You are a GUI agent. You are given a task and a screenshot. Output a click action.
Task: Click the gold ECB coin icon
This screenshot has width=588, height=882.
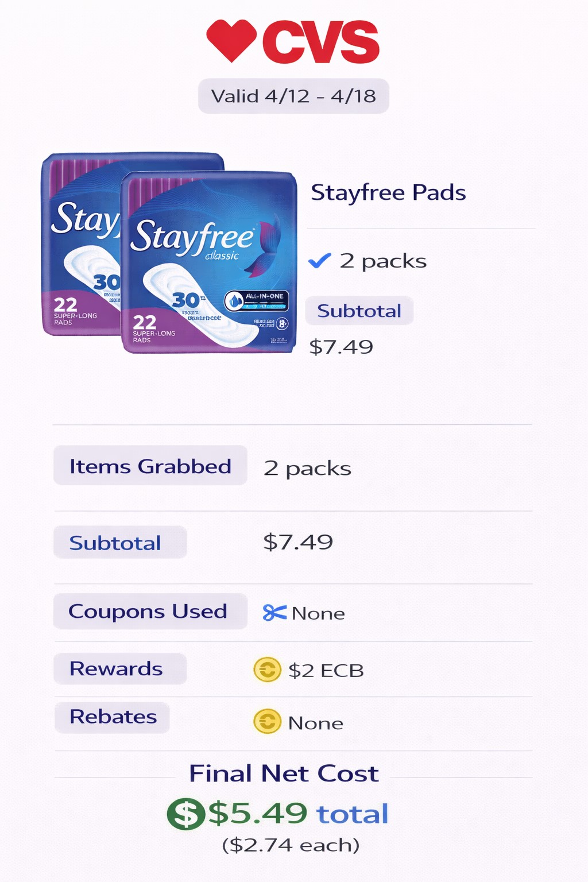point(267,670)
